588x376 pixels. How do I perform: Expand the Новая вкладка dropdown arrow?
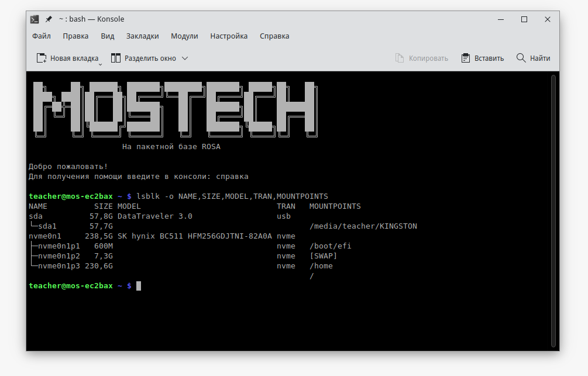100,64
